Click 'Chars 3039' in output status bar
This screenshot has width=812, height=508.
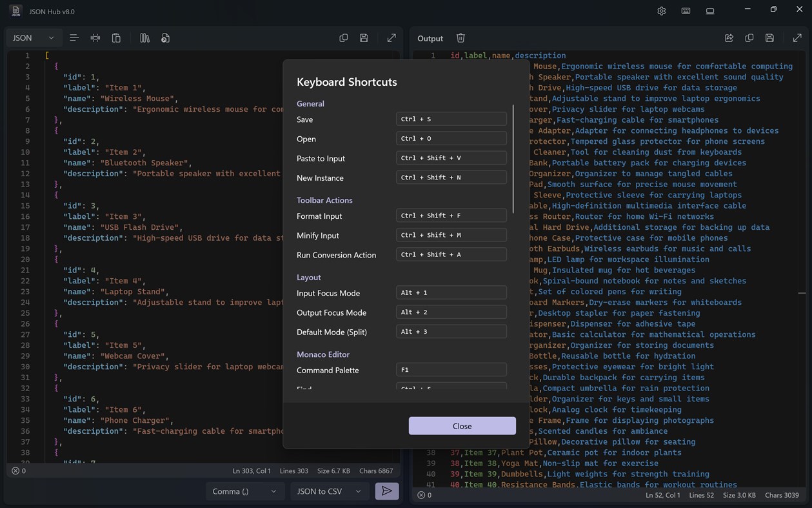tap(782, 495)
